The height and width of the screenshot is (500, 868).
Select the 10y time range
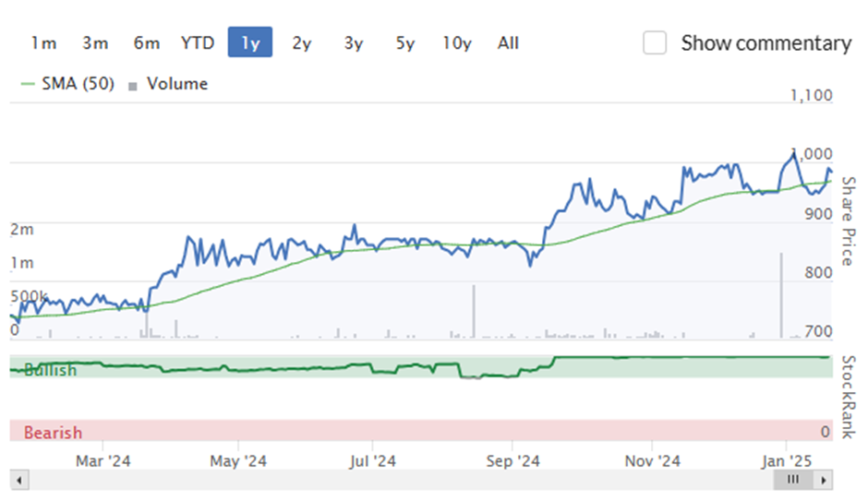tap(457, 42)
